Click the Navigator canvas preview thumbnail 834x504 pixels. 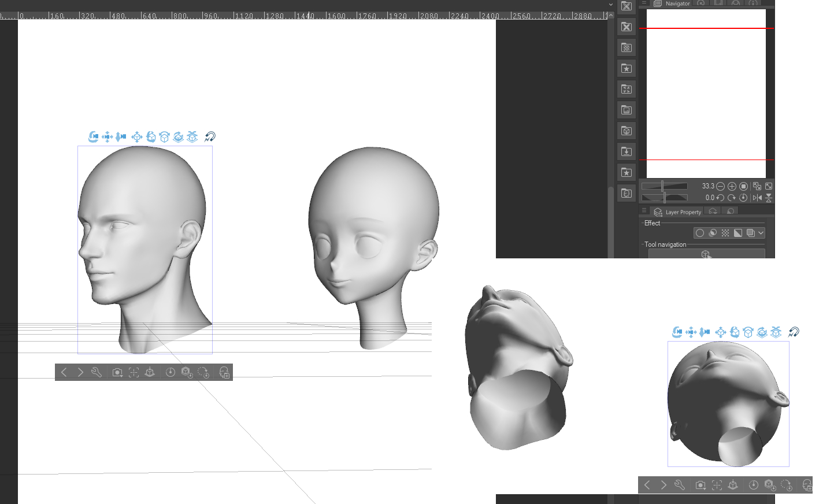(706, 94)
